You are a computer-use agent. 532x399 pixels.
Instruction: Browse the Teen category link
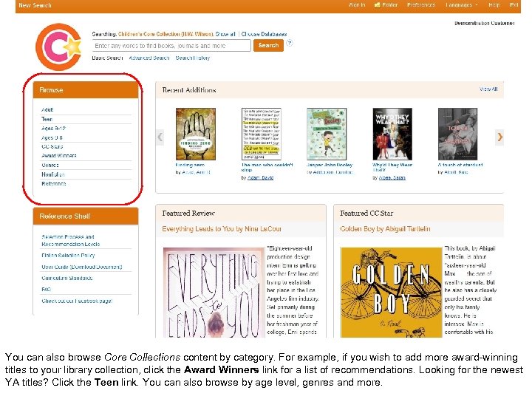pyautogui.click(x=47, y=119)
